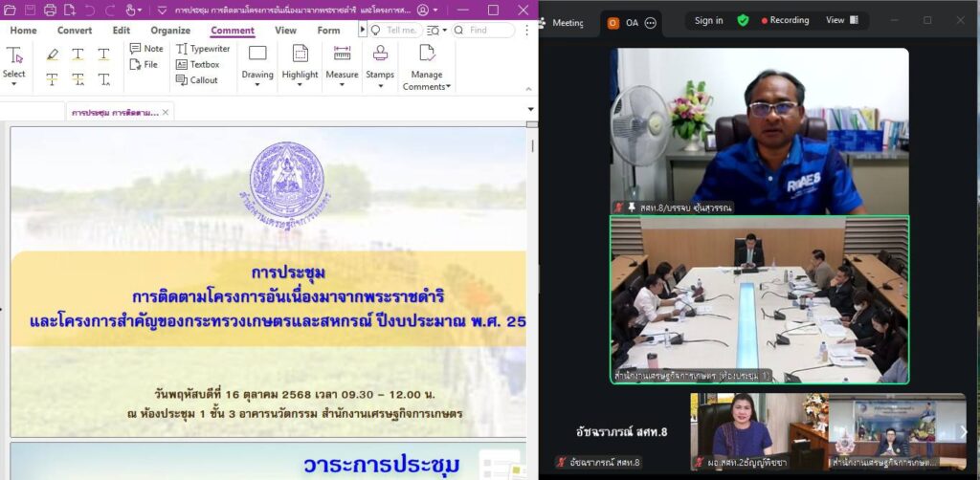
Task: Choose the Typewriter tool
Action: 203,49
